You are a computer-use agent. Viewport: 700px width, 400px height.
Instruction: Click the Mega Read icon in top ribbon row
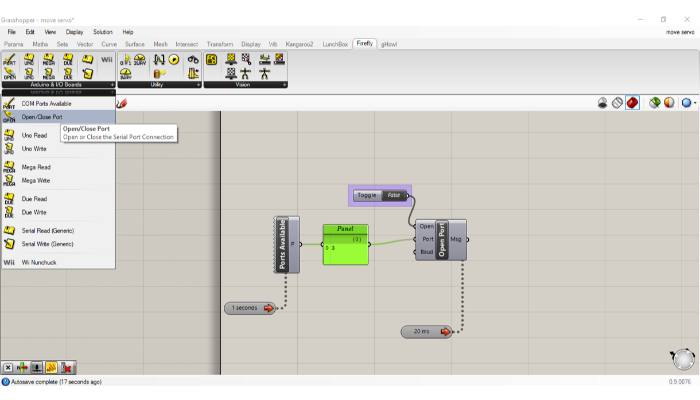[49, 60]
